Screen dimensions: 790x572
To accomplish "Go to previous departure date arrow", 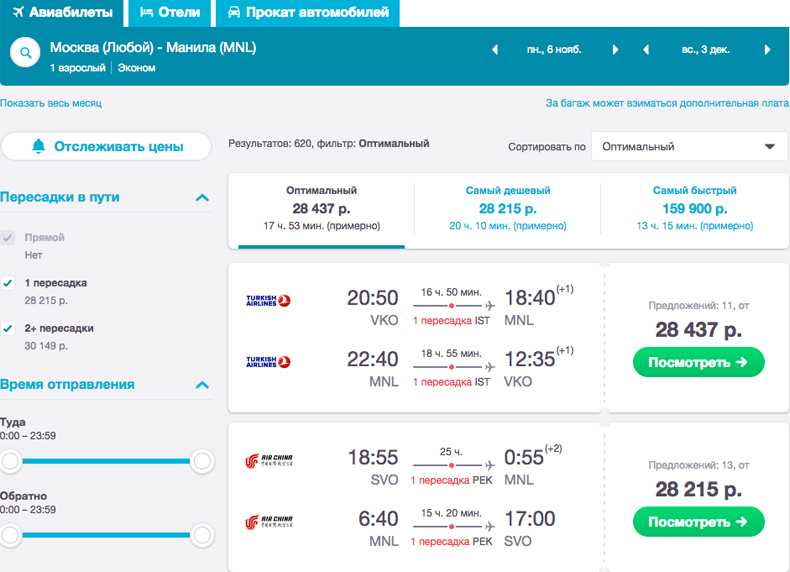I will (x=494, y=50).
